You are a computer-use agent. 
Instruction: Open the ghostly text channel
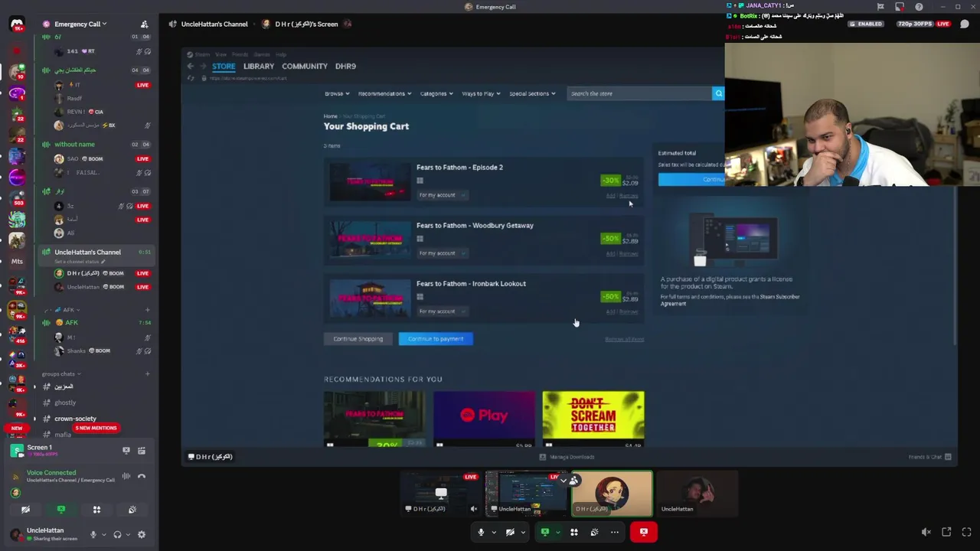(65, 403)
